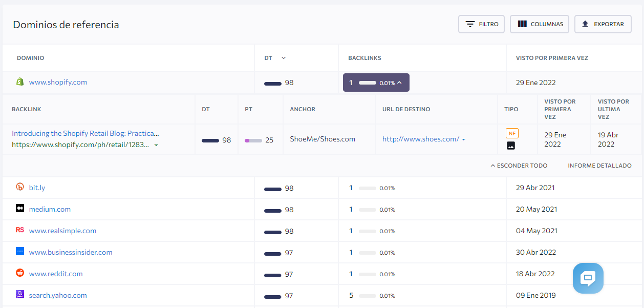Click the 18 Abr 2022 date for reddit
The height and width of the screenshot is (308, 644).
click(535, 274)
